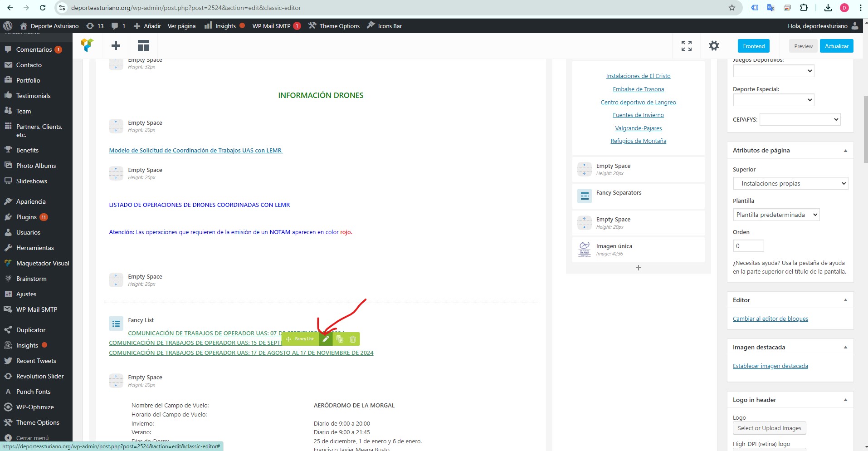Open browser extensions puzzle icon
This screenshot has width=868, height=451.
pos(804,8)
